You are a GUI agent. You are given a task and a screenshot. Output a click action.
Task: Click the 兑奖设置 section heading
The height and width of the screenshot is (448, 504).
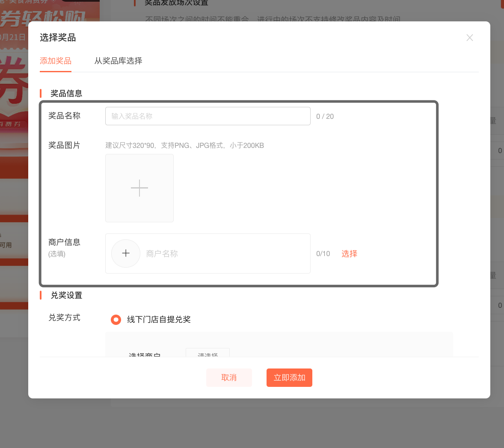click(66, 295)
